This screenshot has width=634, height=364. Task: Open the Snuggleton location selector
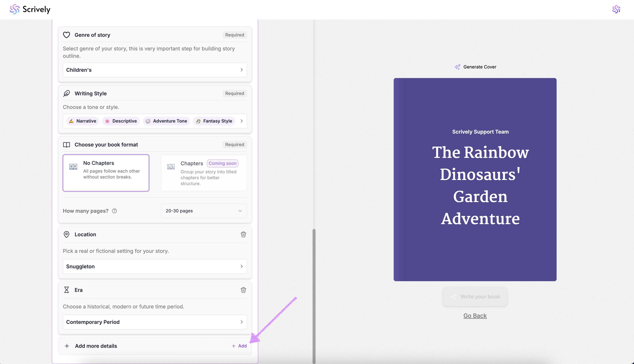tap(155, 266)
